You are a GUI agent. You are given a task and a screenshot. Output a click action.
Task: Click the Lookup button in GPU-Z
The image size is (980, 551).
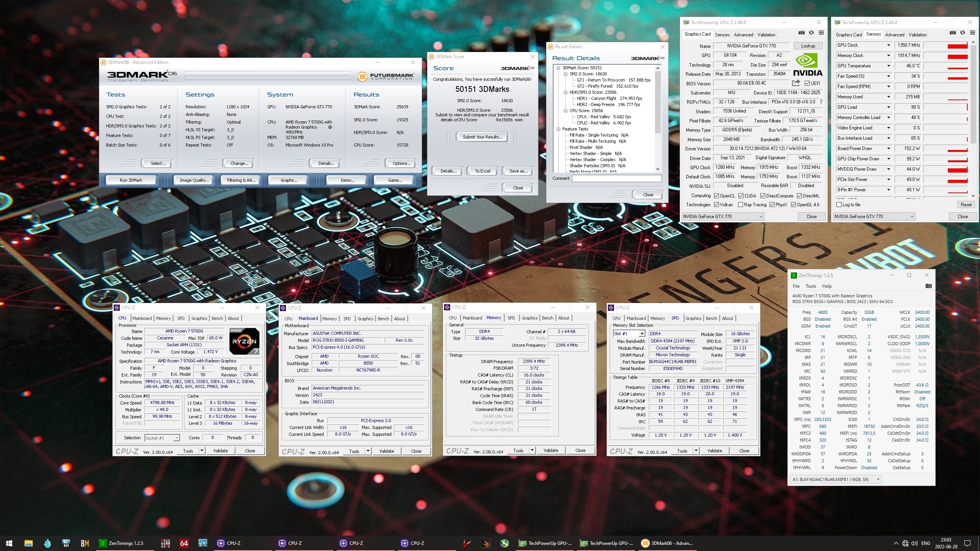click(x=808, y=46)
